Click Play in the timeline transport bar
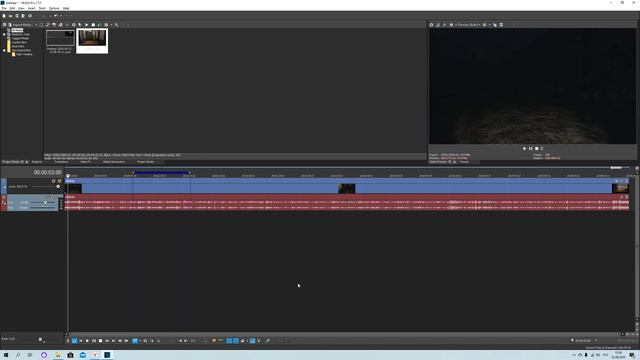 87,340
